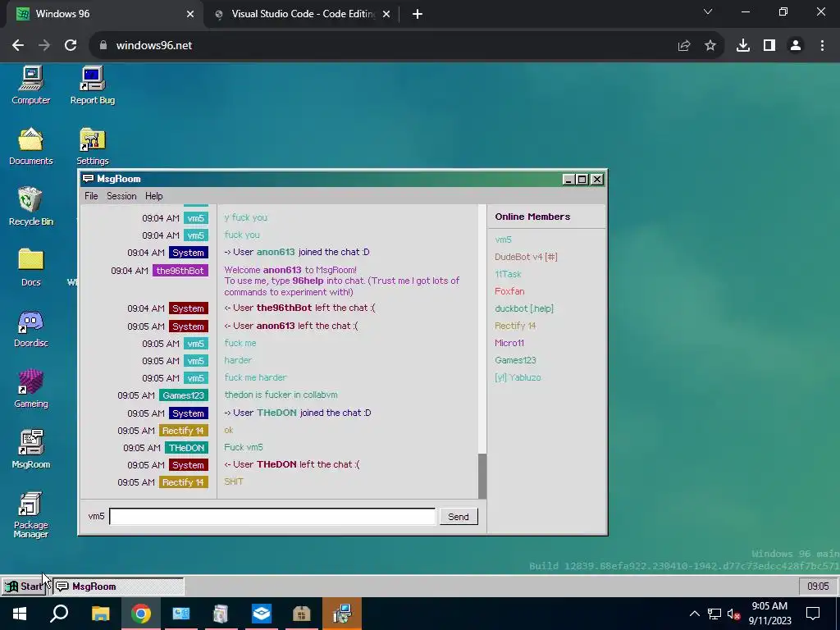Reload the windows96.net page

[x=71, y=46]
